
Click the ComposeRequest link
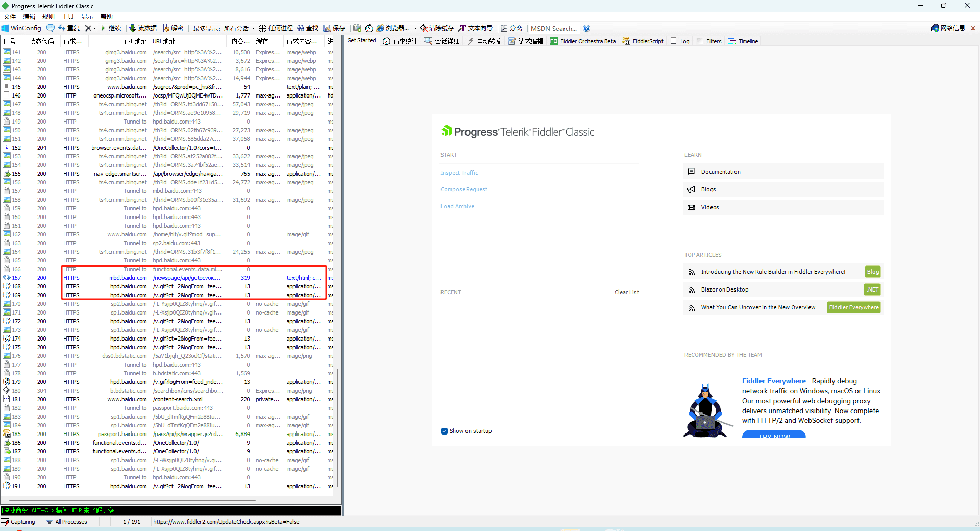pyautogui.click(x=464, y=189)
